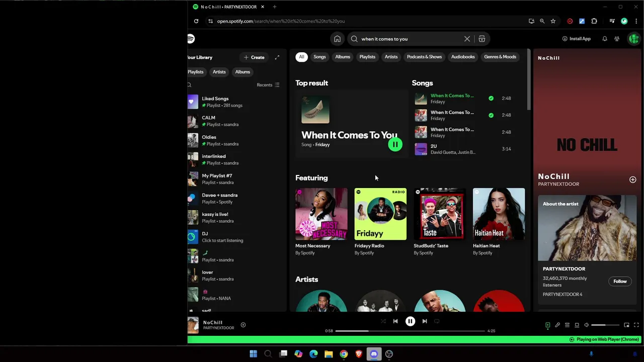Open Discord from the taskbar
Screen dimensions: 644x362
tap(374, 354)
